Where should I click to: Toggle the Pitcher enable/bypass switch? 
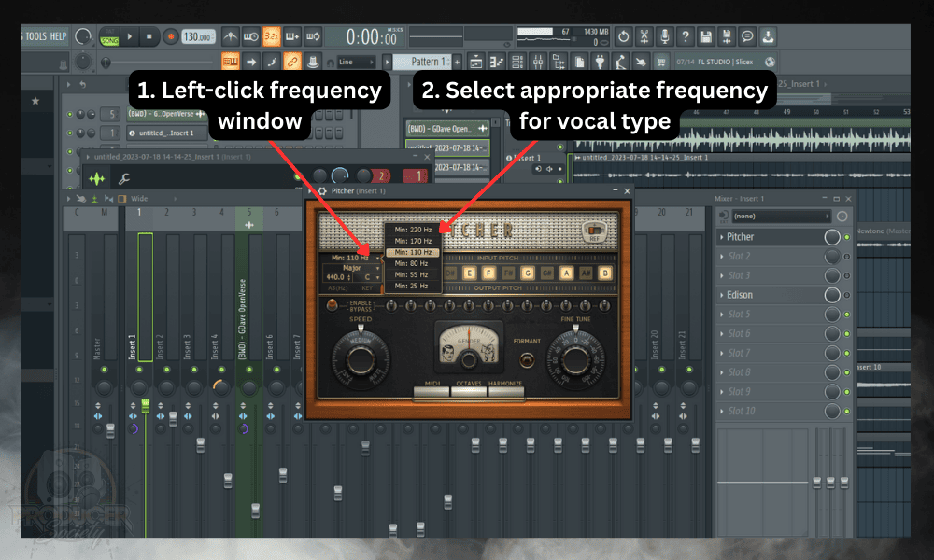tap(332, 306)
